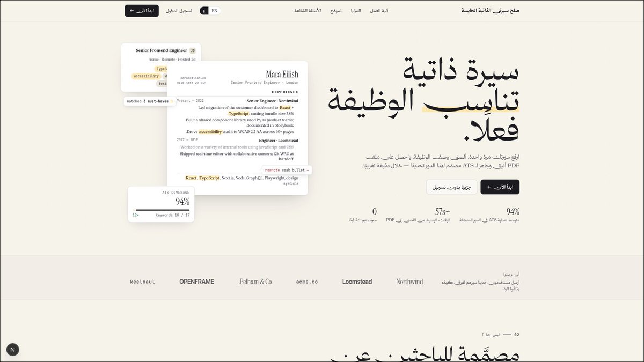
Task: Click the matched 3 must-haves chip
Action: coord(150,101)
